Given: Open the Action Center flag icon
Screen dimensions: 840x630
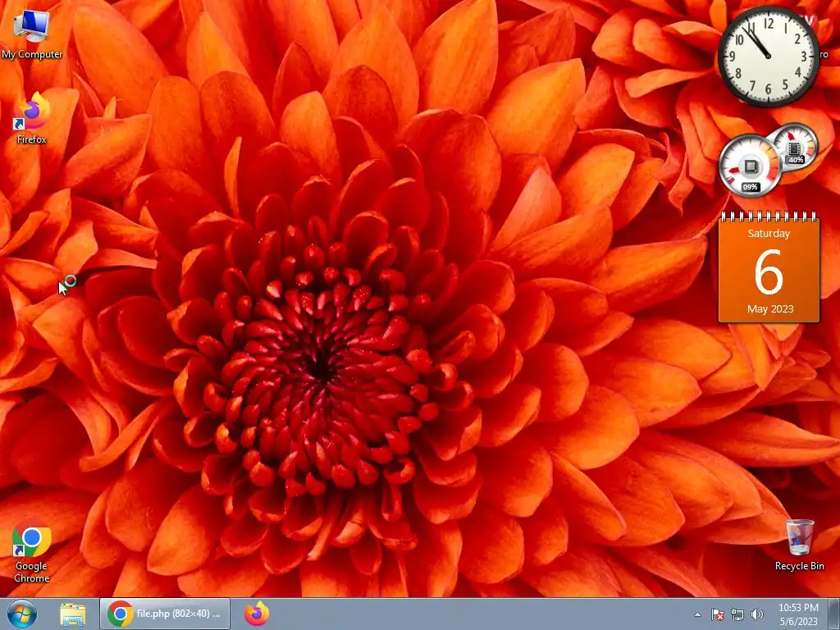Looking at the screenshot, I should point(717,614).
